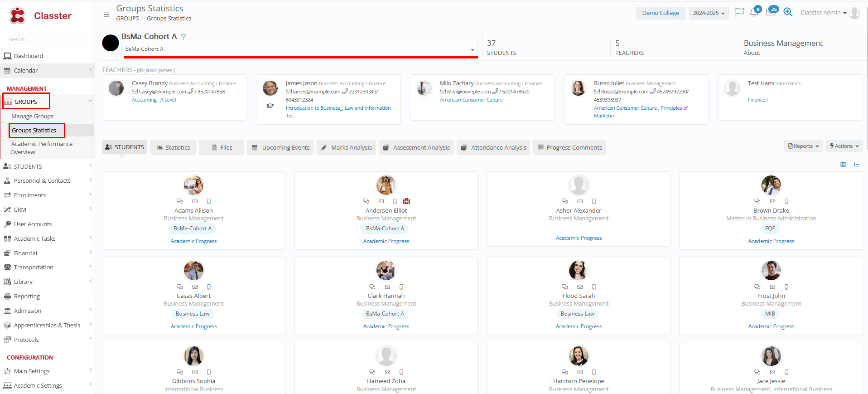
Task: Click the filter icon beside BsMa-Cohort A
Action: click(183, 37)
